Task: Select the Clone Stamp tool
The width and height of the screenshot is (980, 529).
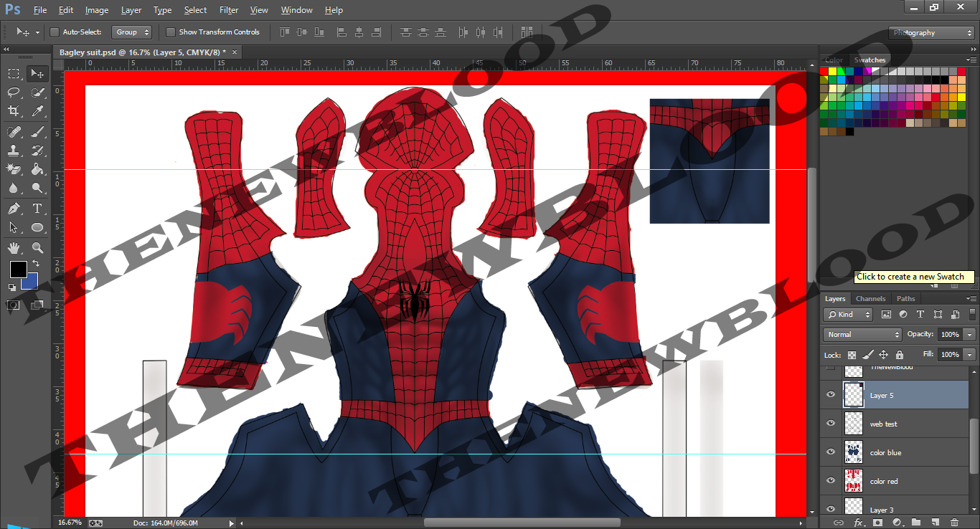Action: pos(14,151)
